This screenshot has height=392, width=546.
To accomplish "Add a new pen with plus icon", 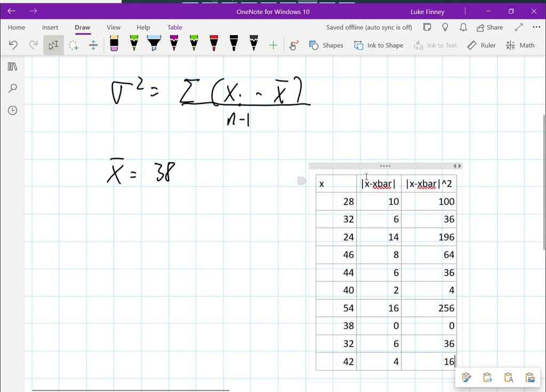I will point(273,45).
